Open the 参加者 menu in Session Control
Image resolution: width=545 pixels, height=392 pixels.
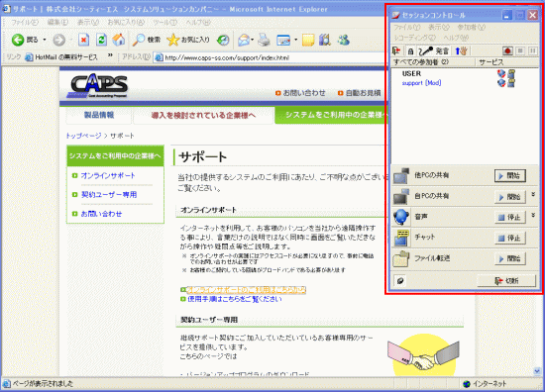tap(471, 27)
